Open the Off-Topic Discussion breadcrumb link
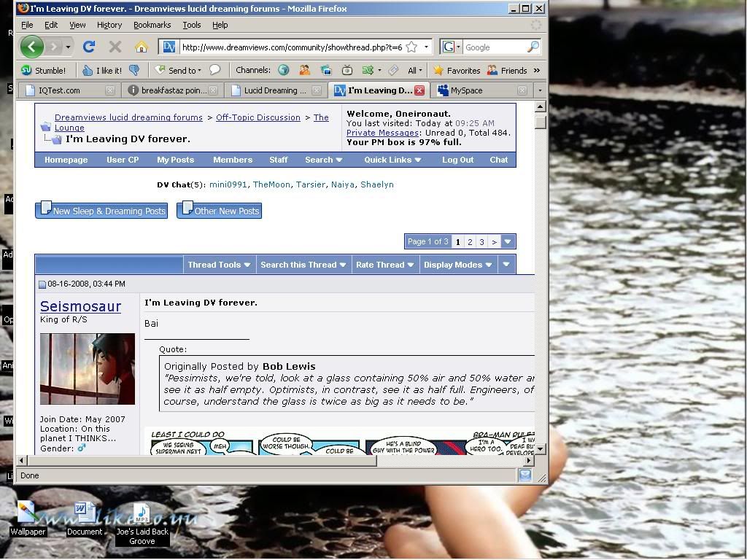The image size is (747, 560). pos(258,117)
